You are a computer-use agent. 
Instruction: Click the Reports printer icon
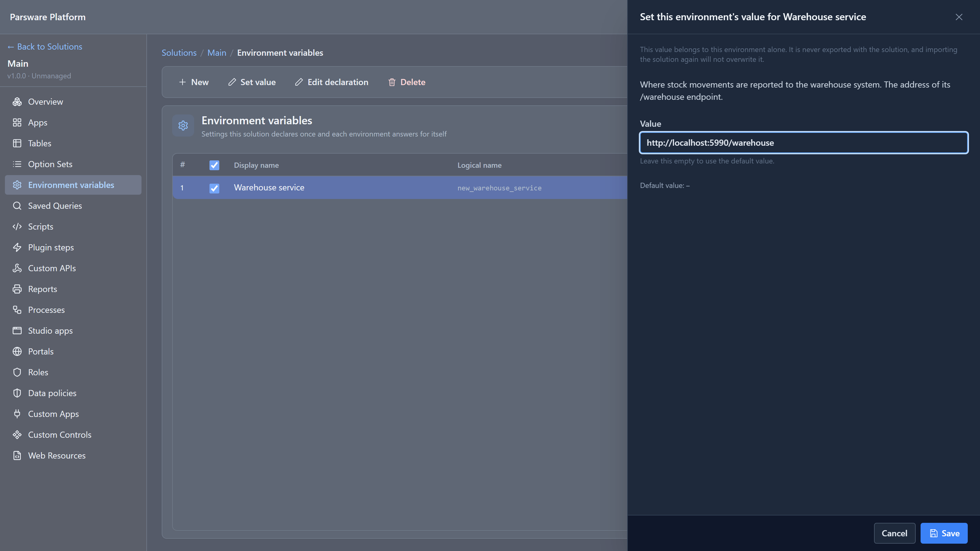click(x=17, y=289)
